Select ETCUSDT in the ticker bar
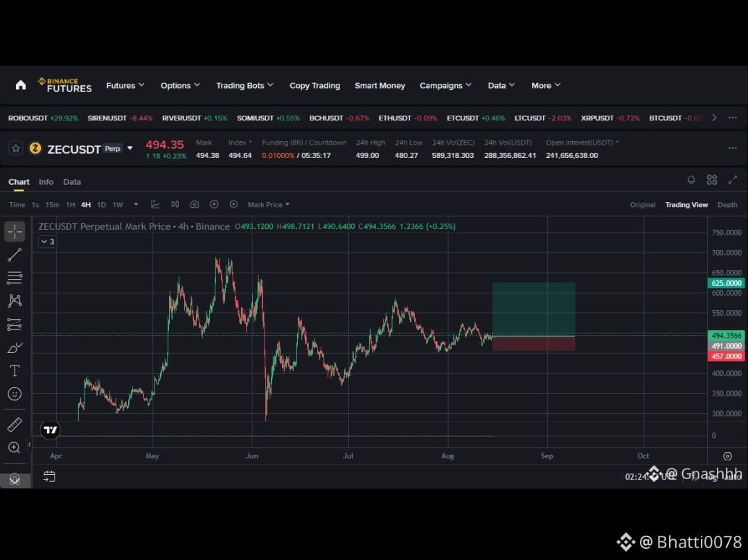 (476, 118)
